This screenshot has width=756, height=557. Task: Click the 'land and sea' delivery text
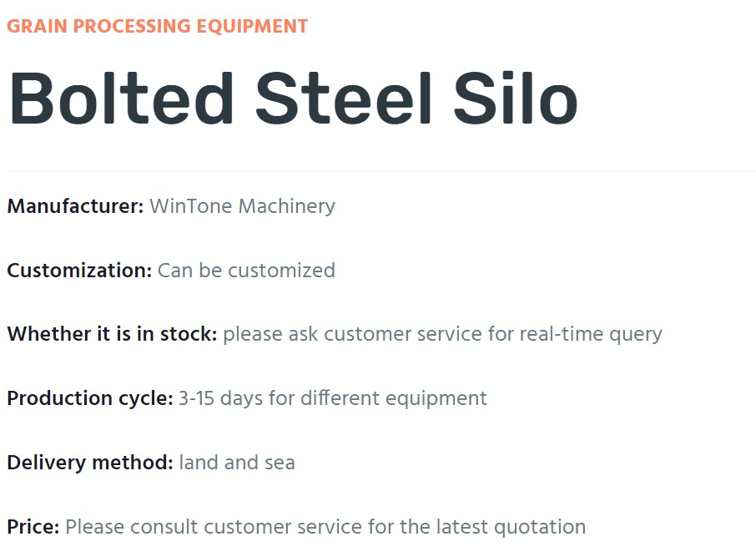point(237,463)
